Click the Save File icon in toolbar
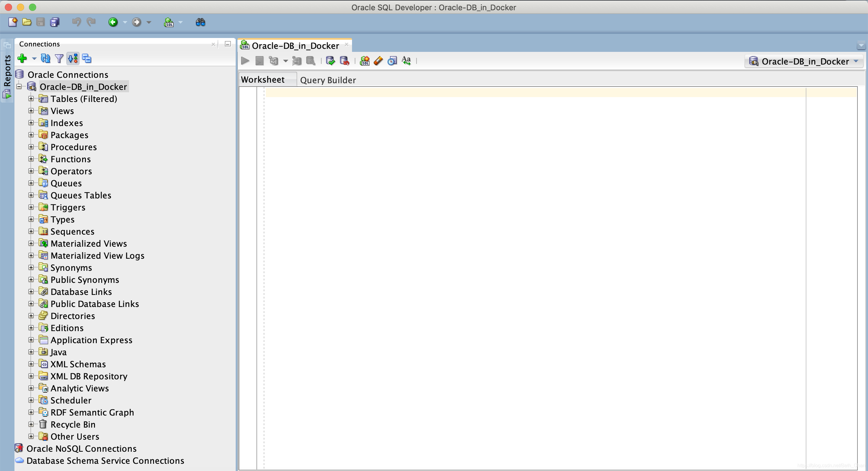 click(x=40, y=21)
